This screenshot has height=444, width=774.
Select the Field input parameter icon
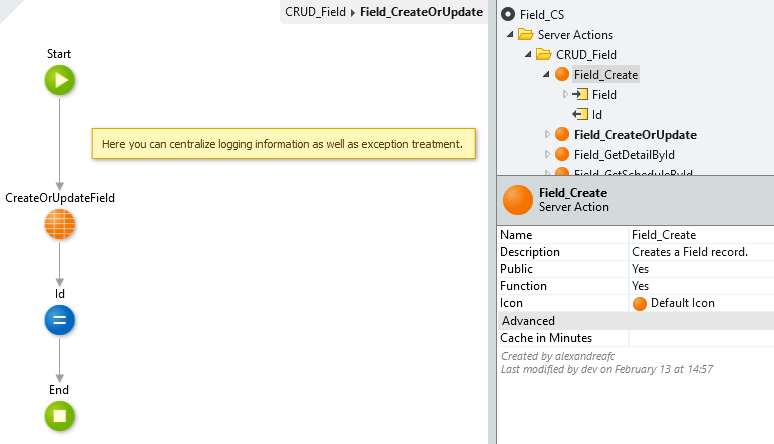pos(580,94)
